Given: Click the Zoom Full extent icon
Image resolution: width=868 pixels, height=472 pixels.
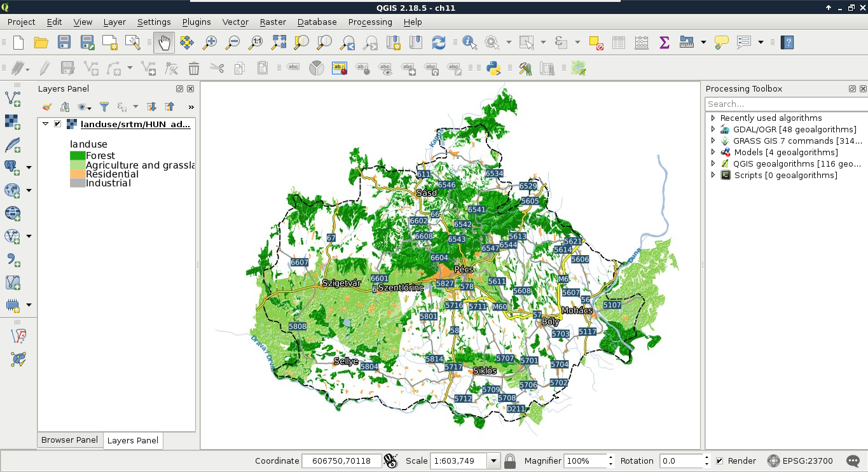Looking at the screenshot, I should click(x=279, y=43).
